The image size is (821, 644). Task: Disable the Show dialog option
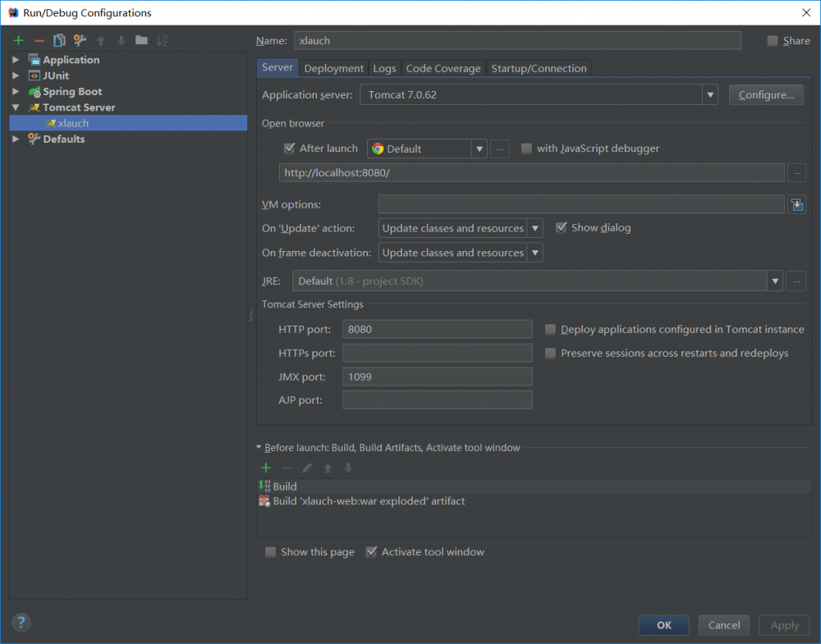[562, 227]
